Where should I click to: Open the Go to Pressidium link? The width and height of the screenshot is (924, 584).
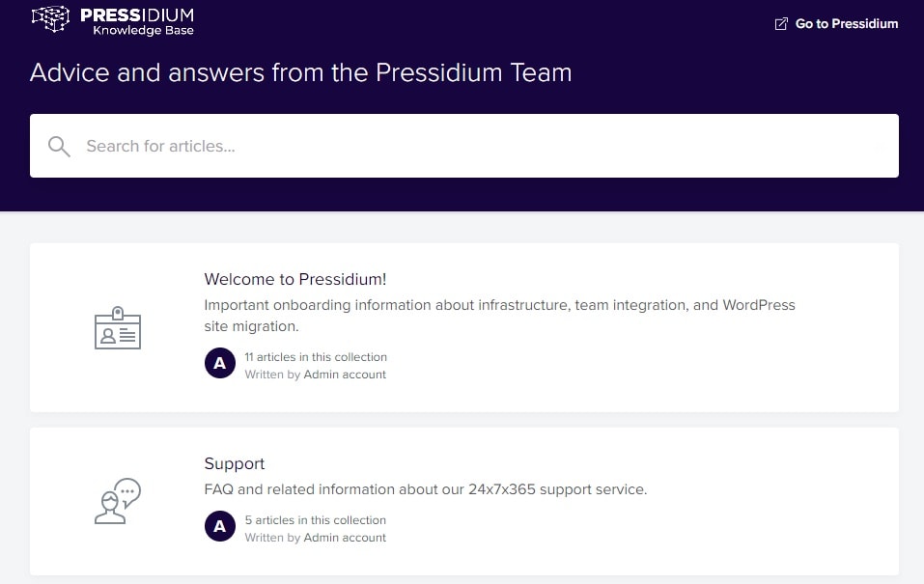836,23
